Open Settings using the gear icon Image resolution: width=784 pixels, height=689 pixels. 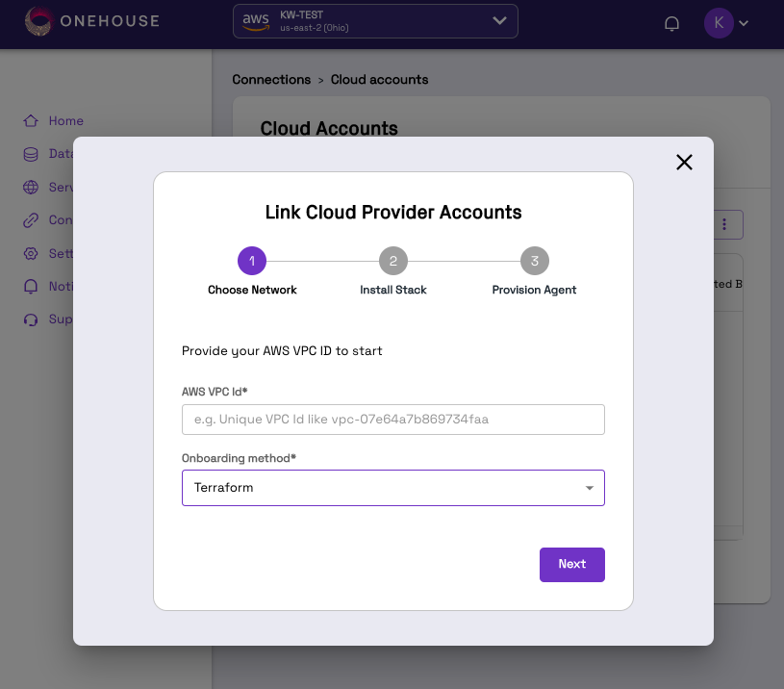30,253
